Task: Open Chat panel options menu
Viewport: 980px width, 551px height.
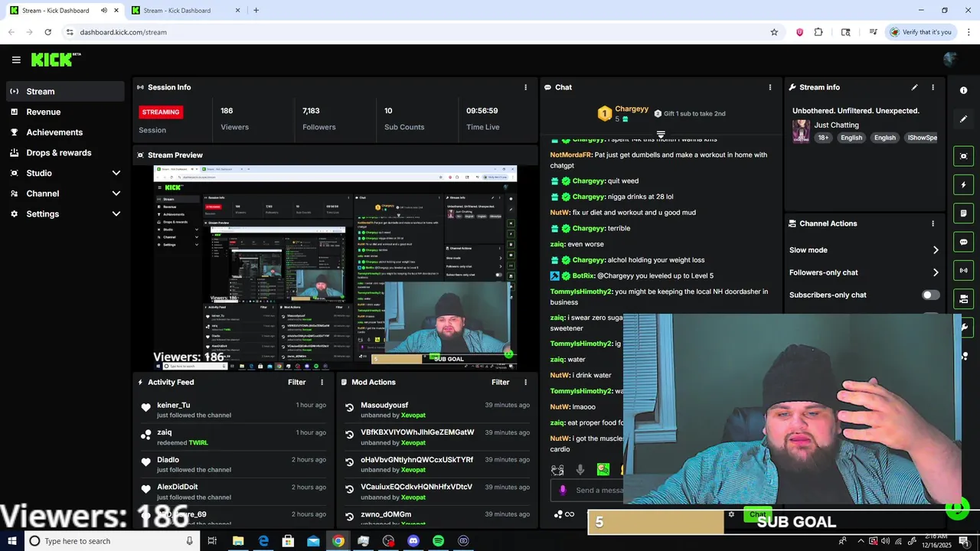Action: tap(769, 87)
